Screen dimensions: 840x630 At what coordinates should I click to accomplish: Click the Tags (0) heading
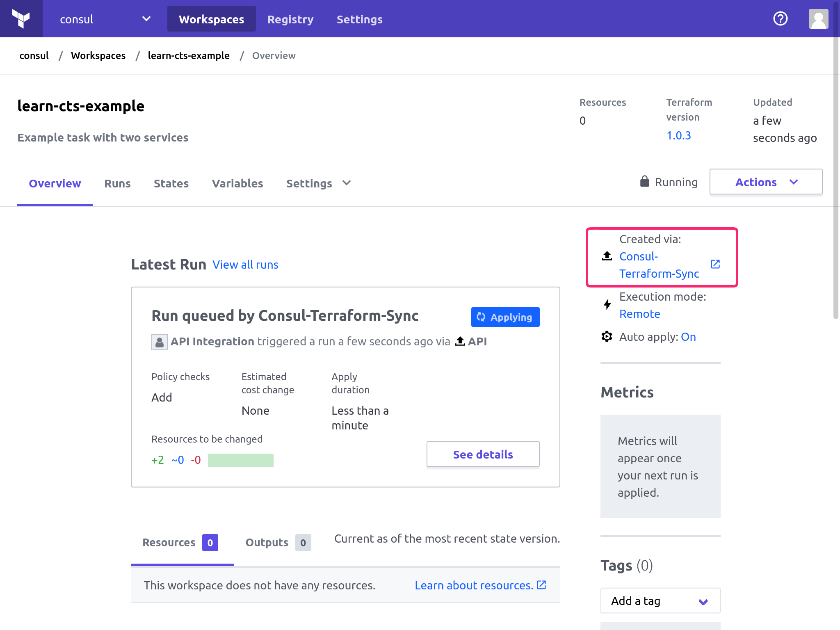click(x=627, y=565)
